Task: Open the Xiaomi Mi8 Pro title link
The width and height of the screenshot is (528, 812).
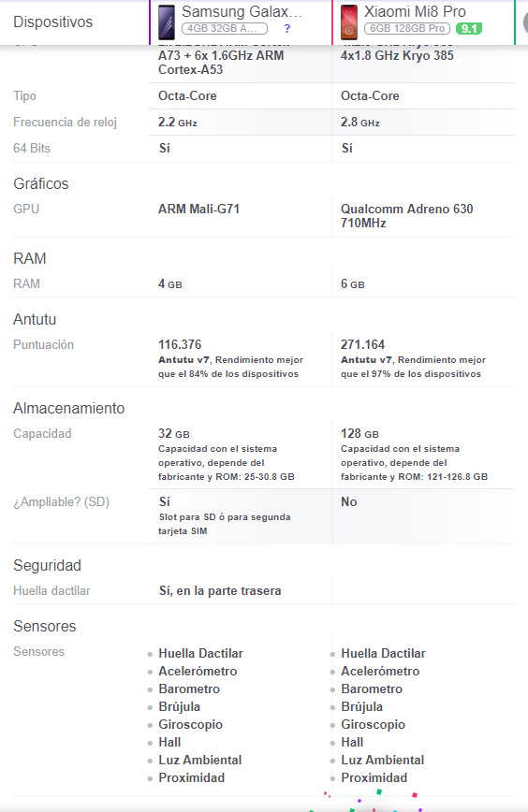Action: (415, 11)
